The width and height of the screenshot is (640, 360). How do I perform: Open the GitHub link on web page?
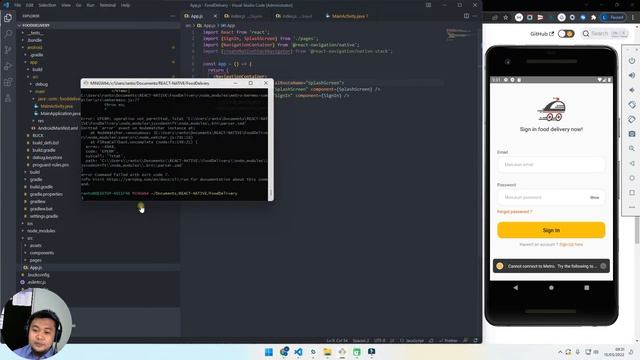542,33
